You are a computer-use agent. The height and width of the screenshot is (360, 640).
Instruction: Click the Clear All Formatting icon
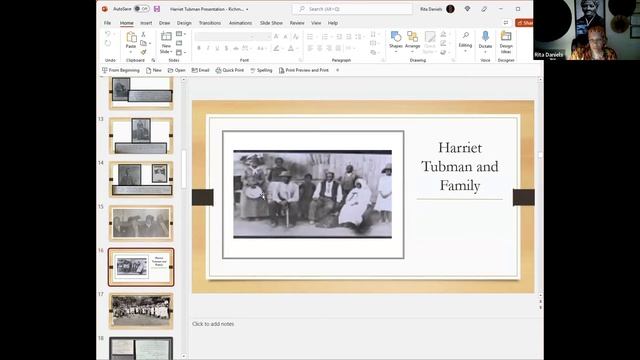[x=296, y=37]
